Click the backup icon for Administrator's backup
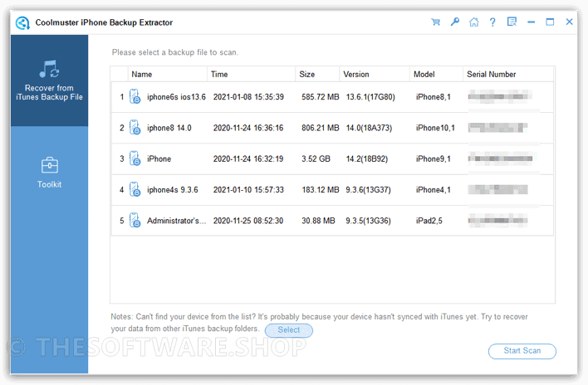The width and height of the screenshot is (588, 385). [135, 221]
